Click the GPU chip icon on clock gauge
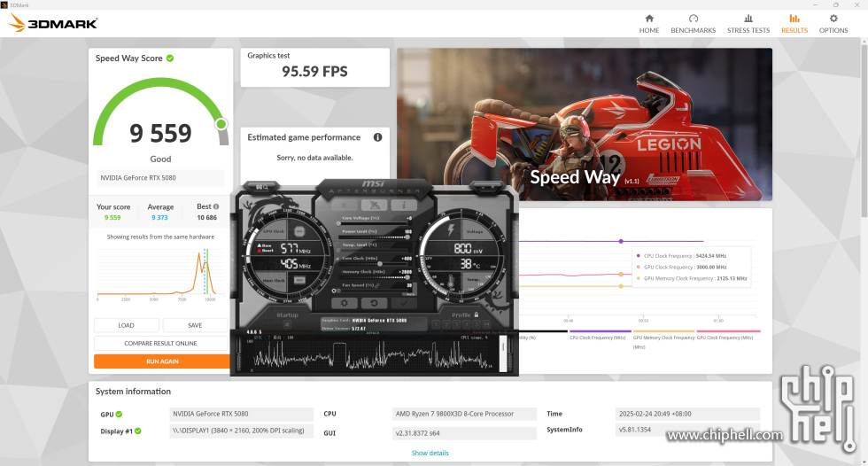Image resolution: width=868 pixels, height=466 pixels. click(299, 231)
